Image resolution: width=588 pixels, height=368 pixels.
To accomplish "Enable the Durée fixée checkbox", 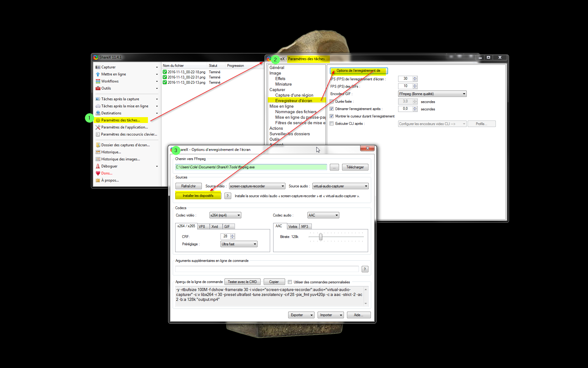I will tap(331, 102).
